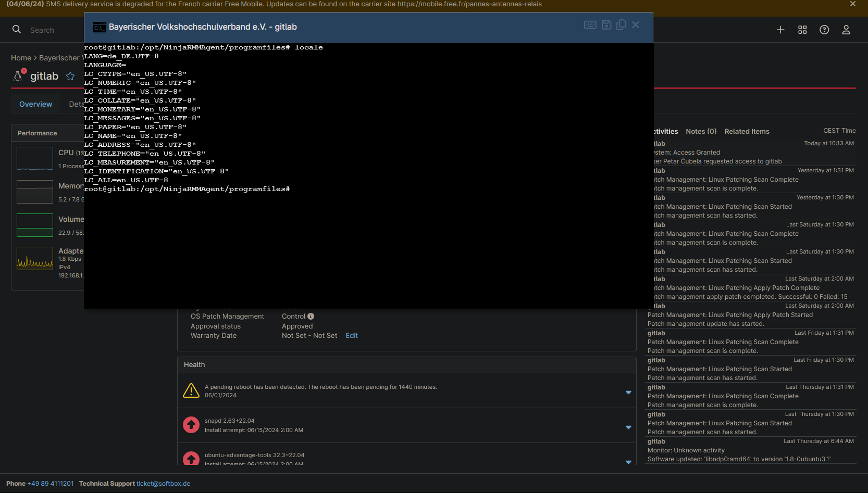
Task: Expand the pending reboot health alert
Action: (x=628, y=392)
